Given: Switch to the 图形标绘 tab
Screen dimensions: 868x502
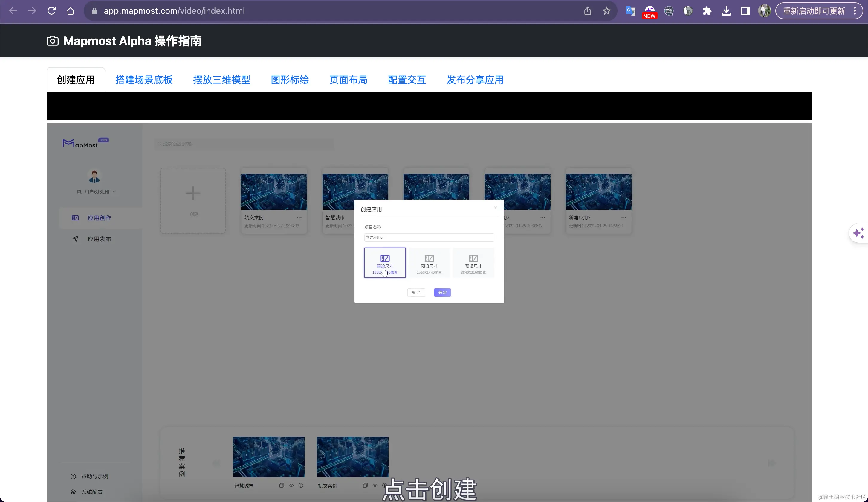Looking at the screenshot, I should point(290,80).
